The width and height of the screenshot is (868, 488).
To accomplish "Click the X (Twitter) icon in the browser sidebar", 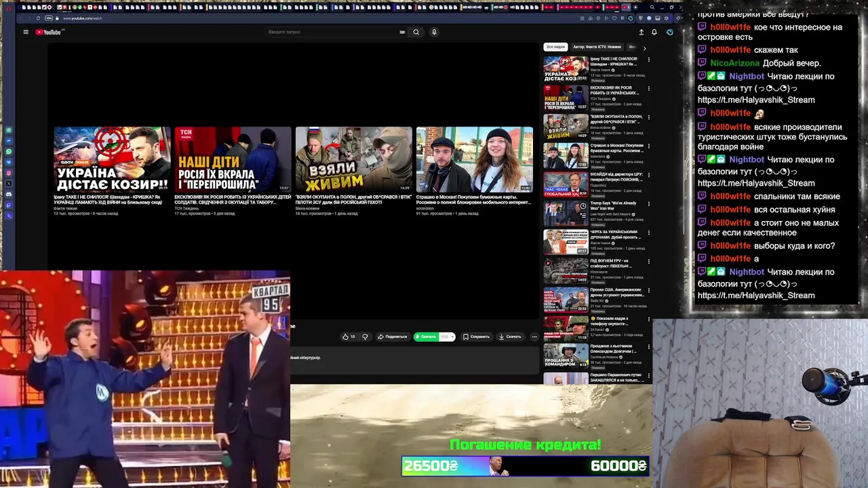I will pyautogui.click(x=9, y=184).
